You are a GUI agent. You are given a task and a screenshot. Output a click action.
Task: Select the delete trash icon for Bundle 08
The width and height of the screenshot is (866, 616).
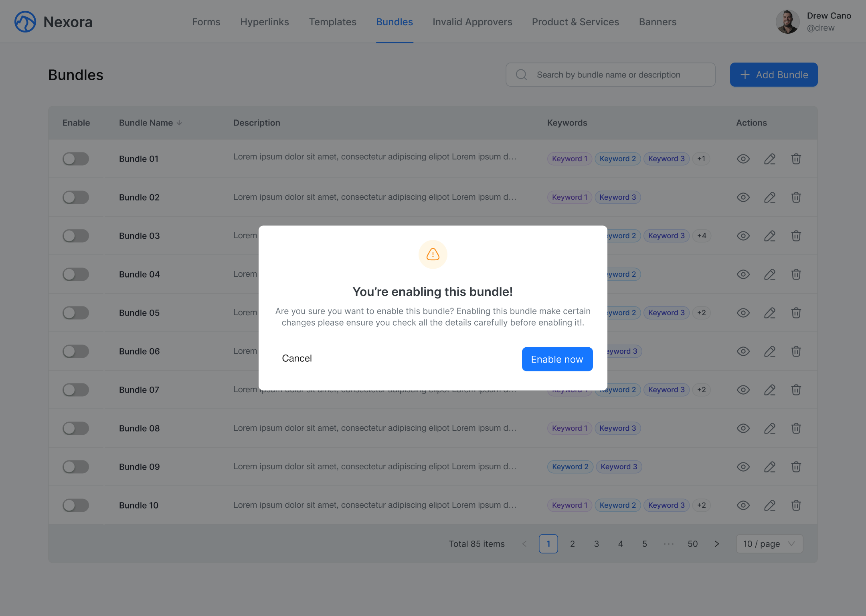796,428
